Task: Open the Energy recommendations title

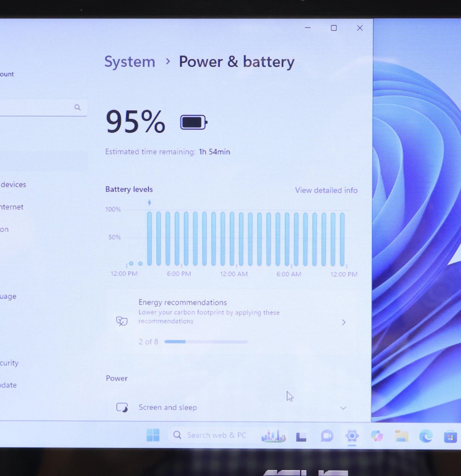Action: pyautogui.click(x=183, y=303)
